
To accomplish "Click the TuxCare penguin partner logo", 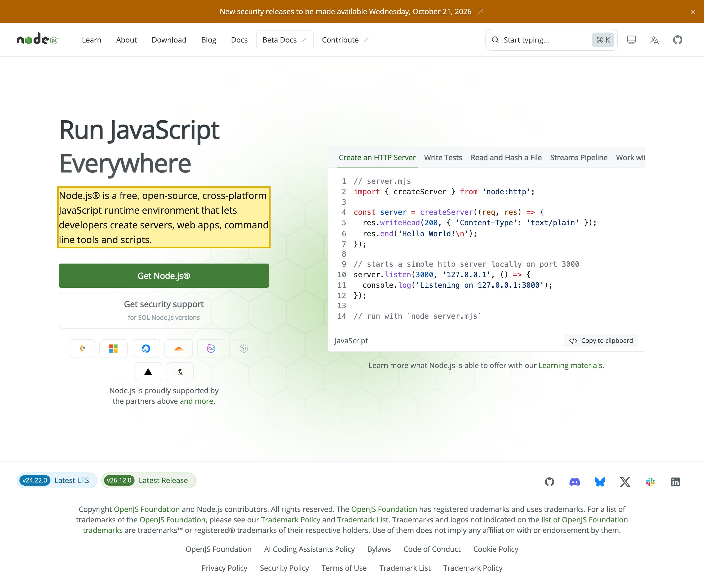I will (180, 371).
